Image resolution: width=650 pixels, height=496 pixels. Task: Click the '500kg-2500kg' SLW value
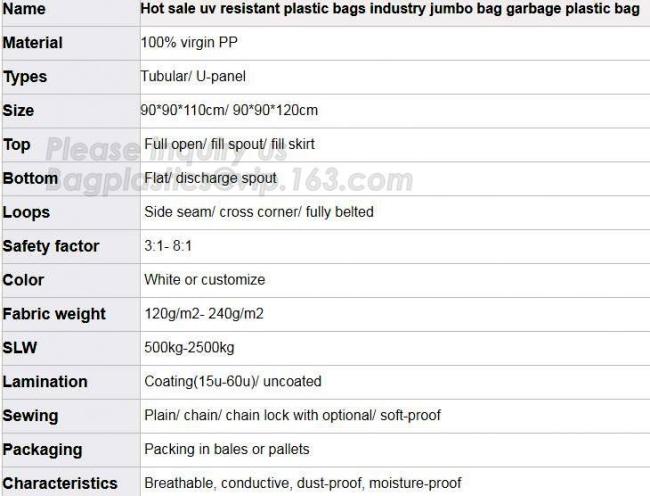pyautogui.click(x=189, y=347)
